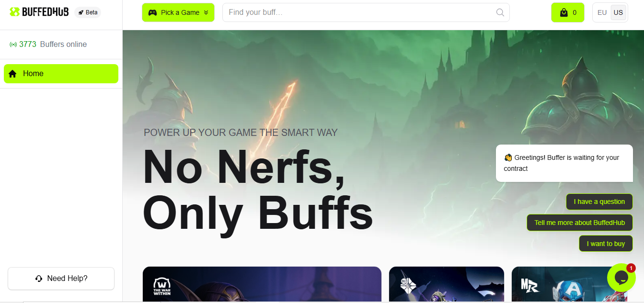The height and width of the screenshot is (303, 644).
Task: Click the search magnifier icon
Action: [x=500, y=12]
